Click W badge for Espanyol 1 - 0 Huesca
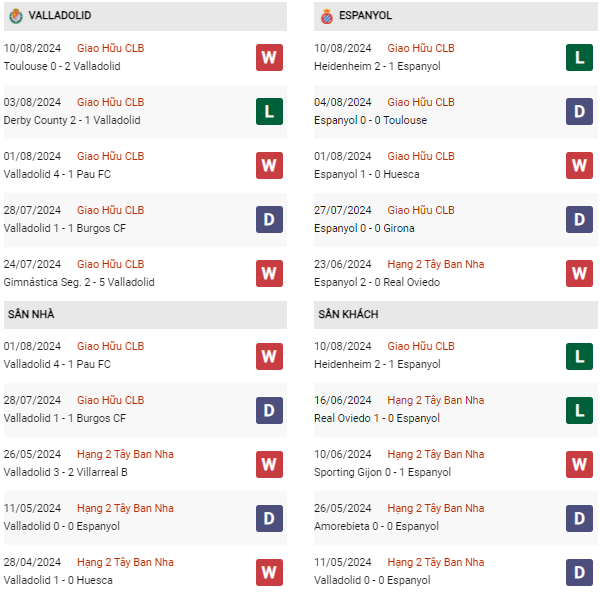This screenshot has width=600, height=592. pyautogui.click(x=579, y=165)
